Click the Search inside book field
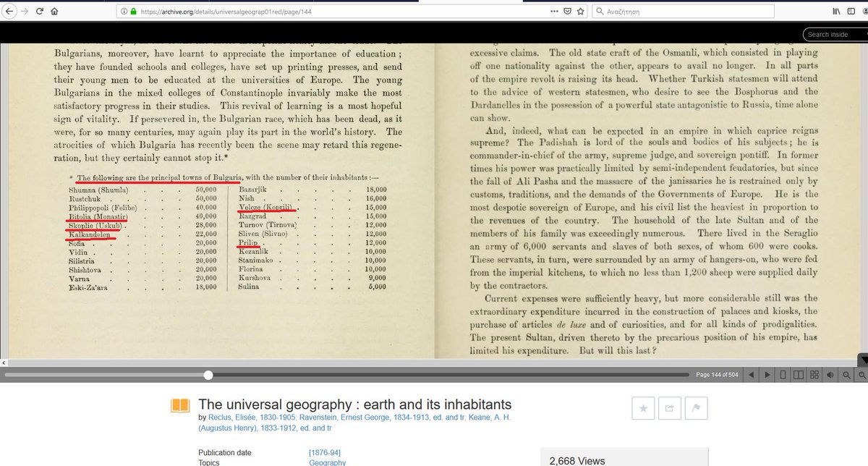Viewport: 868px width, 466px height. point(835,34)
